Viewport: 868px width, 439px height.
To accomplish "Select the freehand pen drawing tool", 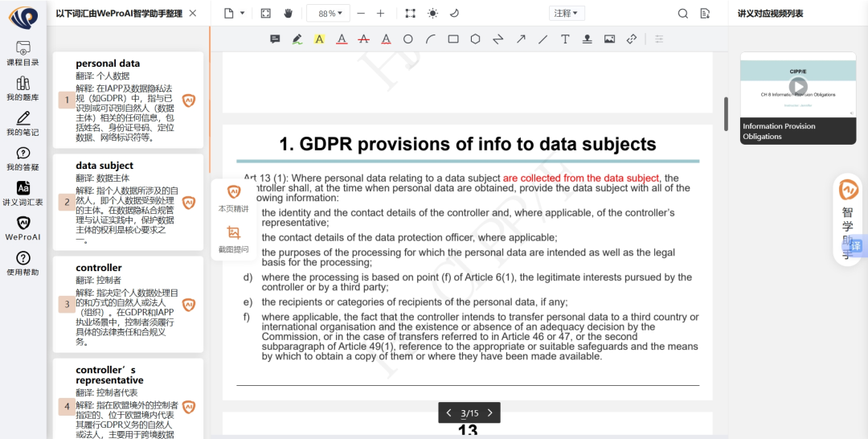I will pos(297,39).
